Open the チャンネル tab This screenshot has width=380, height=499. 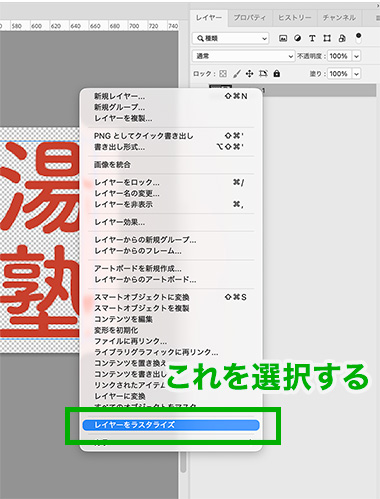pyautogui.click(x=339, y=18)
